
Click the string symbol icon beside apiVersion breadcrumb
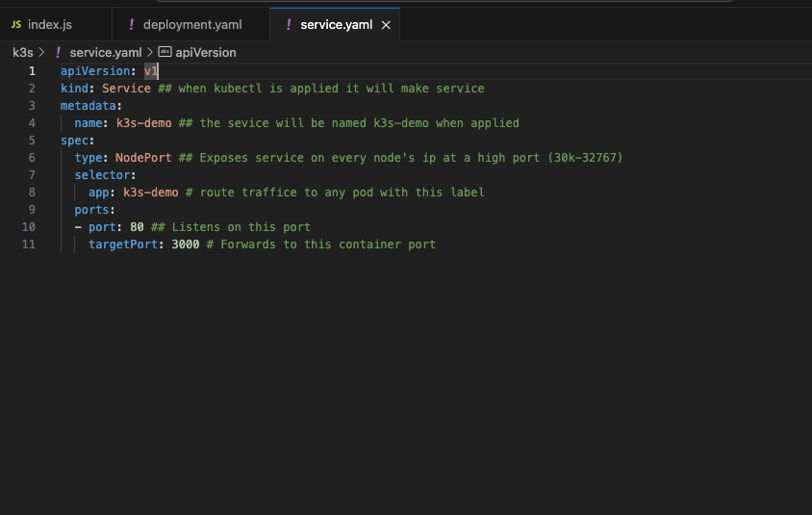tap(165, 52)
